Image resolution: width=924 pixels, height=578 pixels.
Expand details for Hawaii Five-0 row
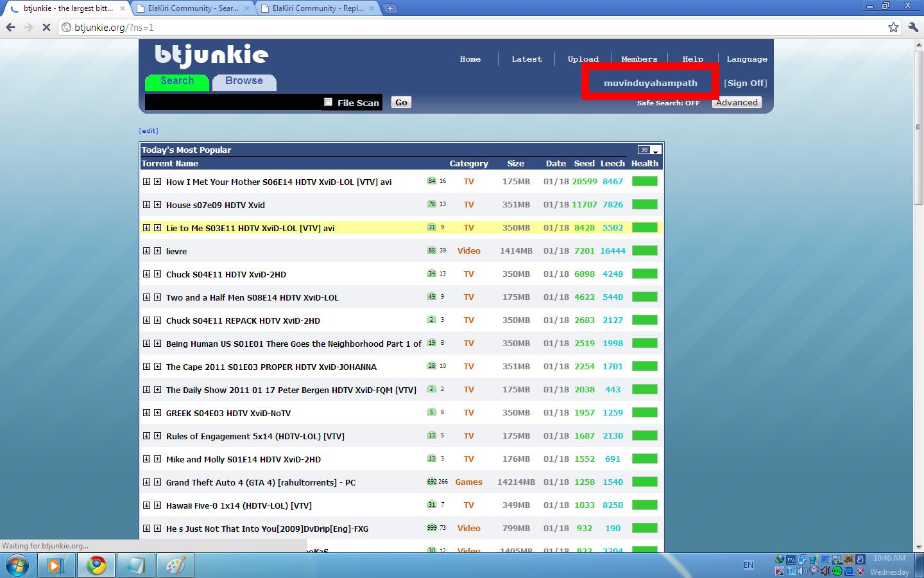tap(157, 505)
